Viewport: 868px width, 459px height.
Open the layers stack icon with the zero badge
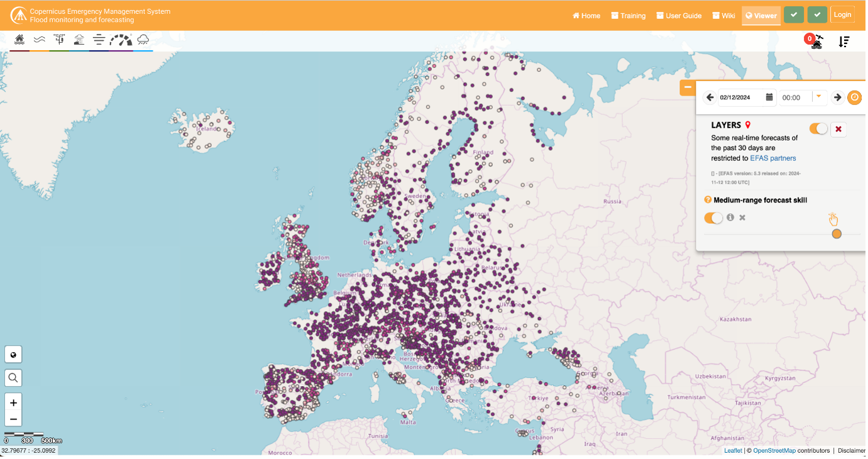816,41
